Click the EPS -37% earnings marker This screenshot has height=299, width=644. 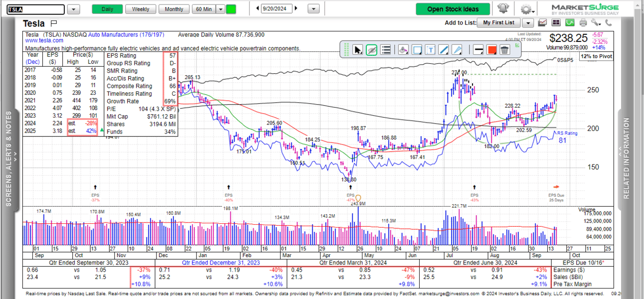[95, 192]
